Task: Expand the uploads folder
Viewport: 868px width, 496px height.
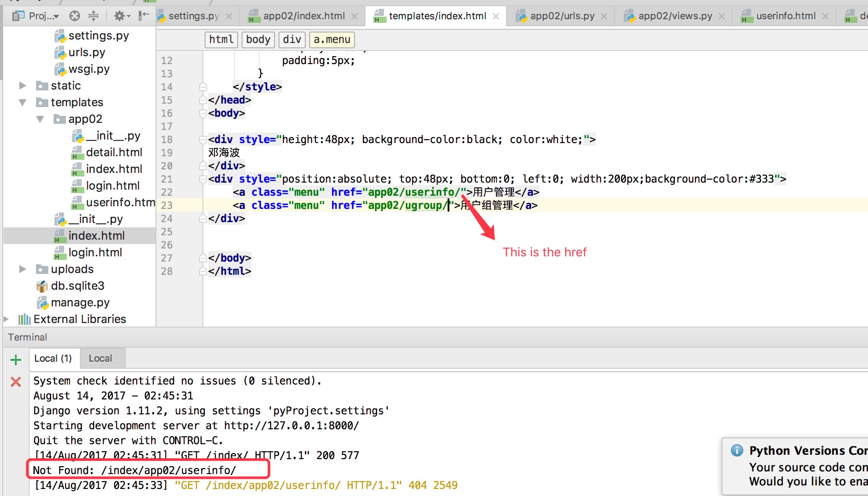Action: (x=22, y=269)
